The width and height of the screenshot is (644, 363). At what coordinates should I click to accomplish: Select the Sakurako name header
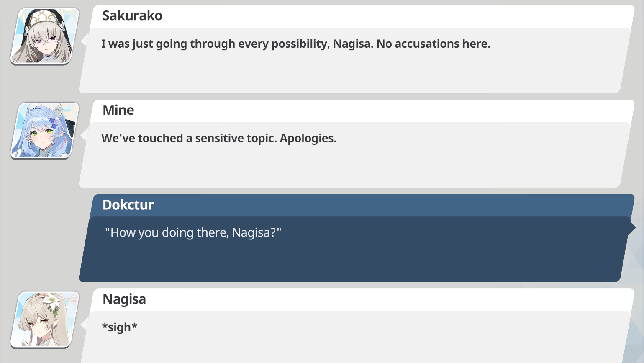132,15
